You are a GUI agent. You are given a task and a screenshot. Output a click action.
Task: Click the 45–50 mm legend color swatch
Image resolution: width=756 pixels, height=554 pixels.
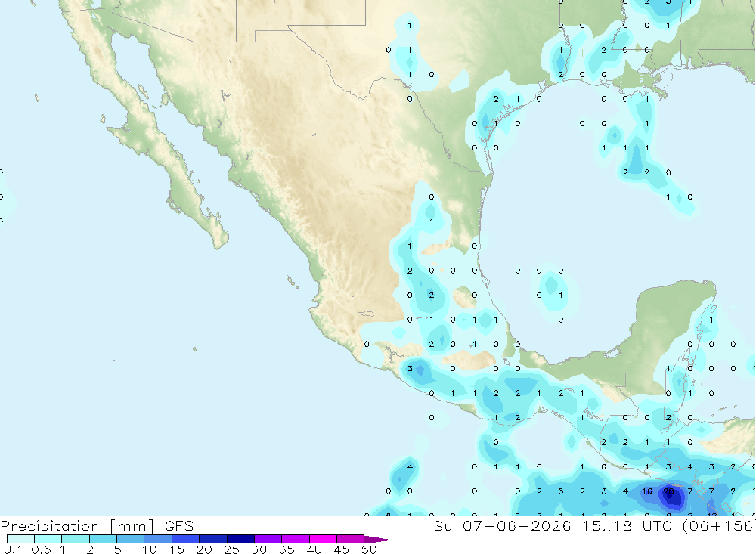click(351, 539)
